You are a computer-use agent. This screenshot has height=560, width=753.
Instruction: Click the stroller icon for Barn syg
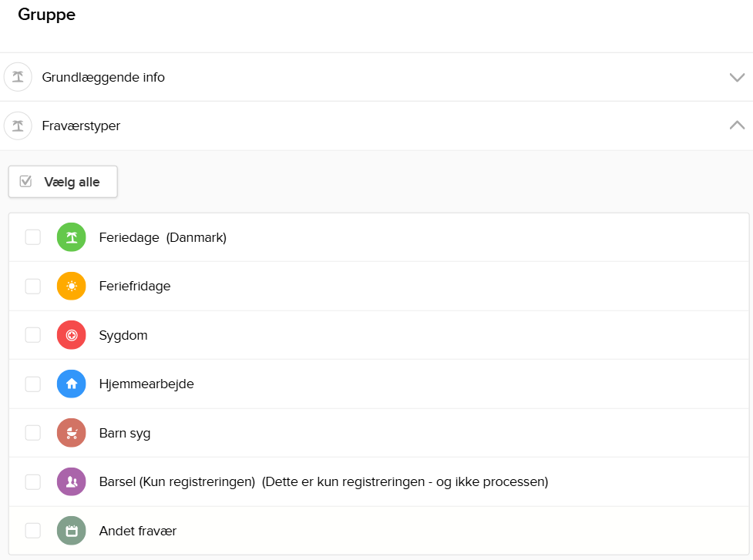click(x=71, y=432)
